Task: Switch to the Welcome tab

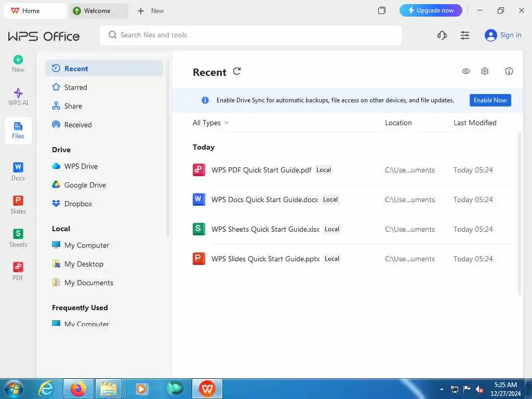Action: (98, 11)
